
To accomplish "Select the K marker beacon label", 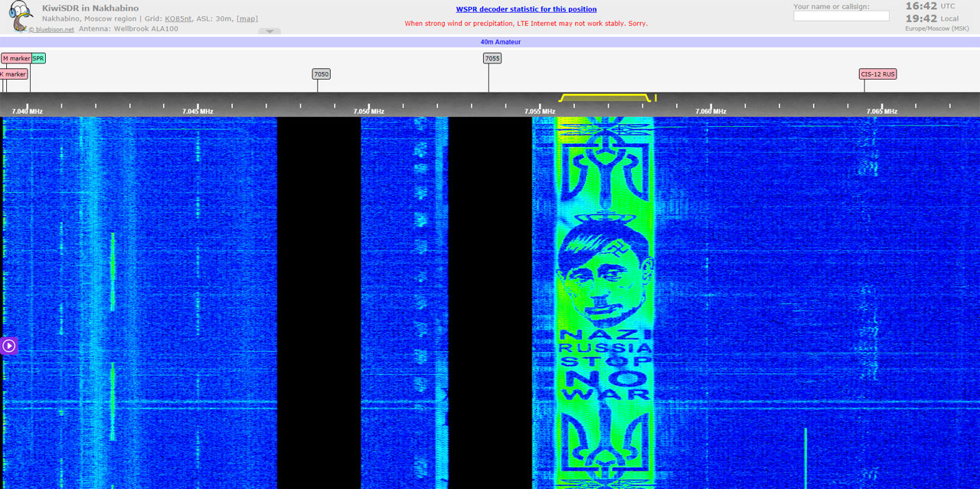I will click(13, 74).
